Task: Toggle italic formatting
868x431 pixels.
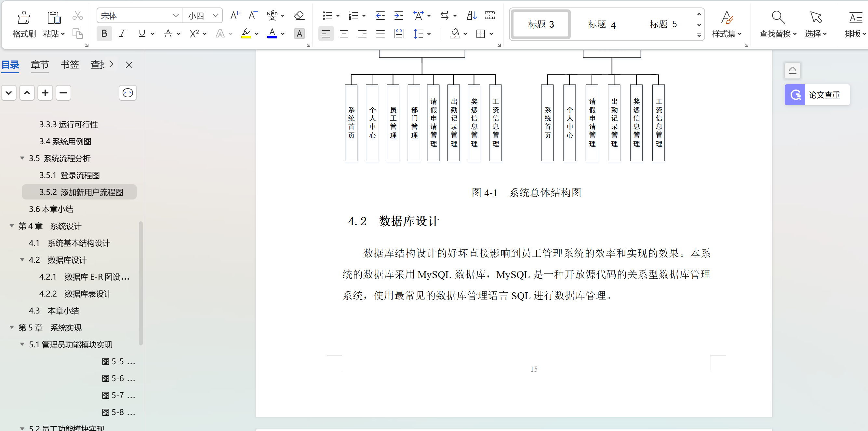Action: click(x=122, y=34)
